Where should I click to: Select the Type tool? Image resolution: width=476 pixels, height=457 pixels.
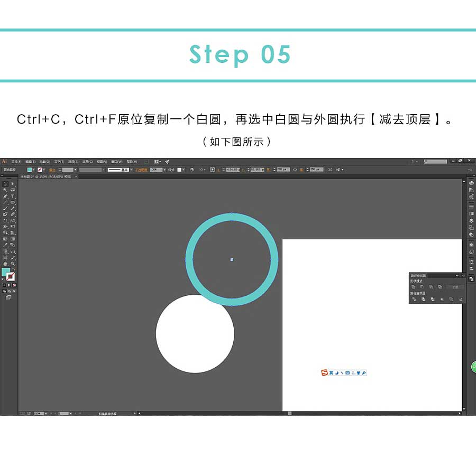(x=13, y=196)
